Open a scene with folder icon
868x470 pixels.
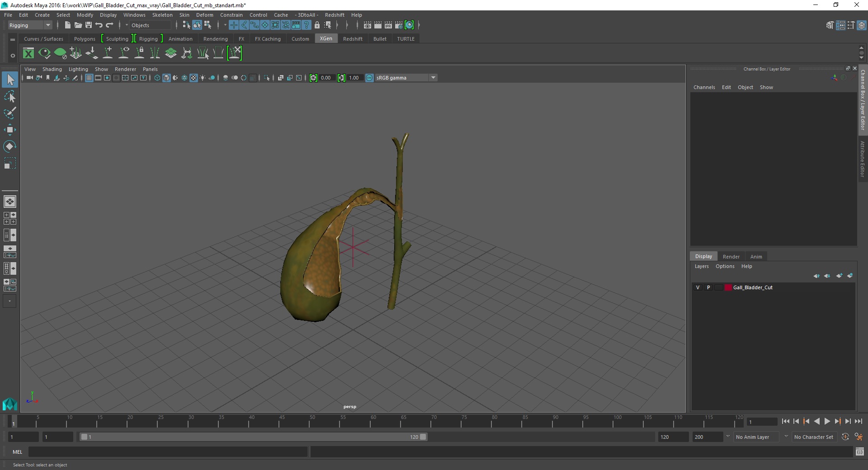coord(78,25)
